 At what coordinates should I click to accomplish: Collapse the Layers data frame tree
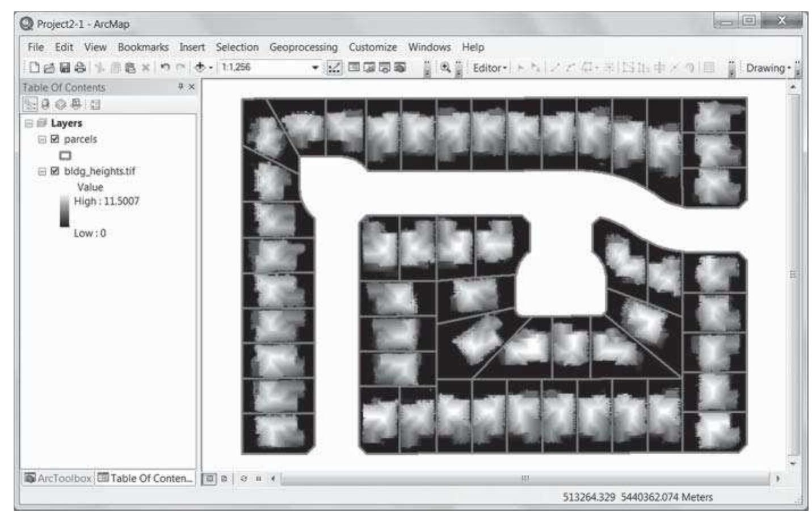pyautogui.click(x=28, y=123)
